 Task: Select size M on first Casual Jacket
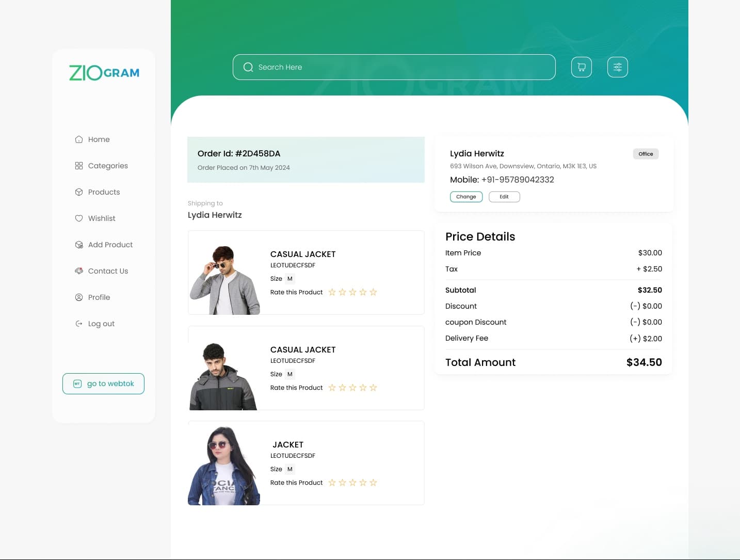pyautogui.click(x=290, y=279)
